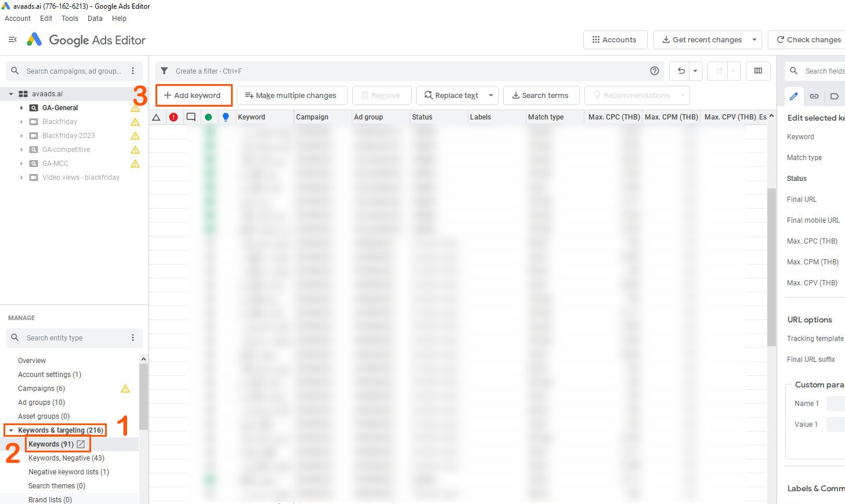Open the Tools menu
845x504 pixels.
[70, 19]
